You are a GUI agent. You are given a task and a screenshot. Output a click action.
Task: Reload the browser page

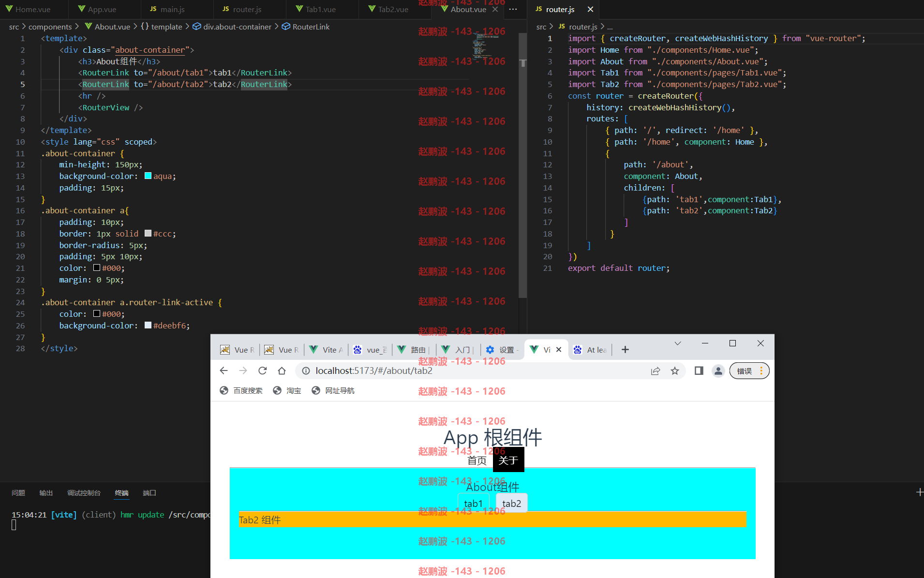[262, 371]
